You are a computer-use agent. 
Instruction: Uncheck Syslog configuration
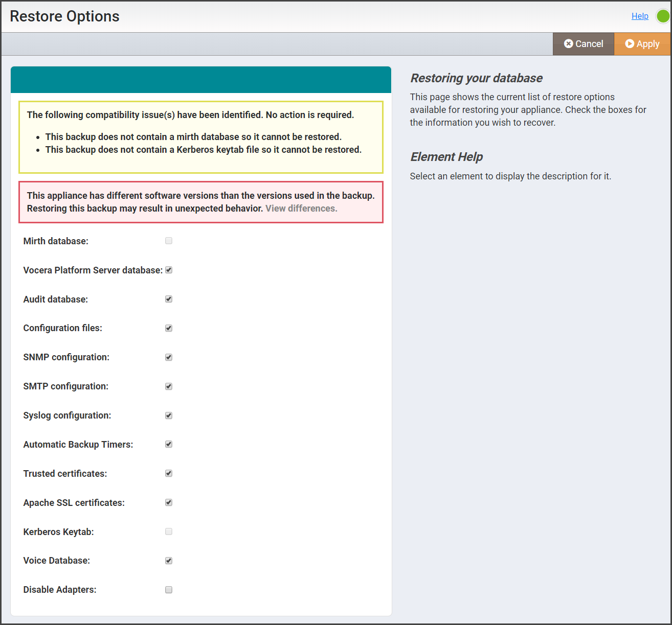pos(168,415)
